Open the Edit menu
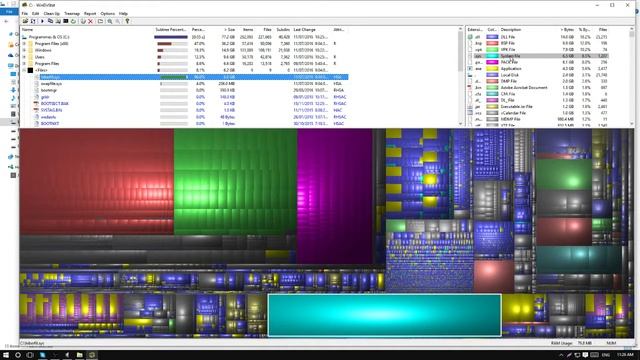The image size is (640, 360). [x=36, y=13]
